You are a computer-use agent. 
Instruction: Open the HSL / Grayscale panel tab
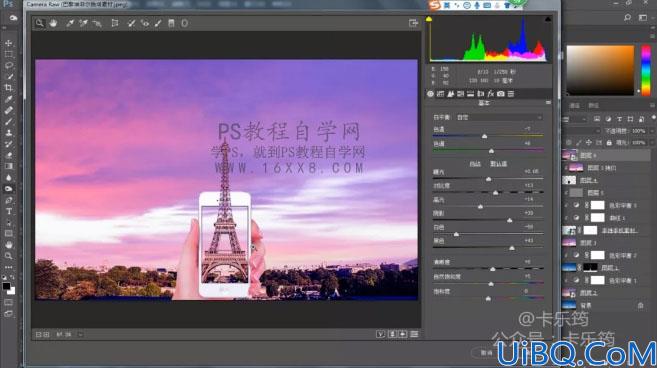click(x=460, y=94)
